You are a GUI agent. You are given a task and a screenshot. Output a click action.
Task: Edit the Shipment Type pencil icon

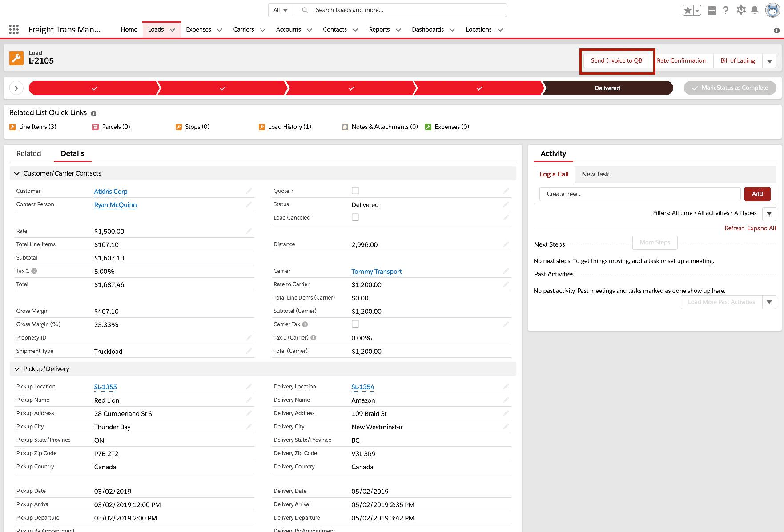coord(249,351)
